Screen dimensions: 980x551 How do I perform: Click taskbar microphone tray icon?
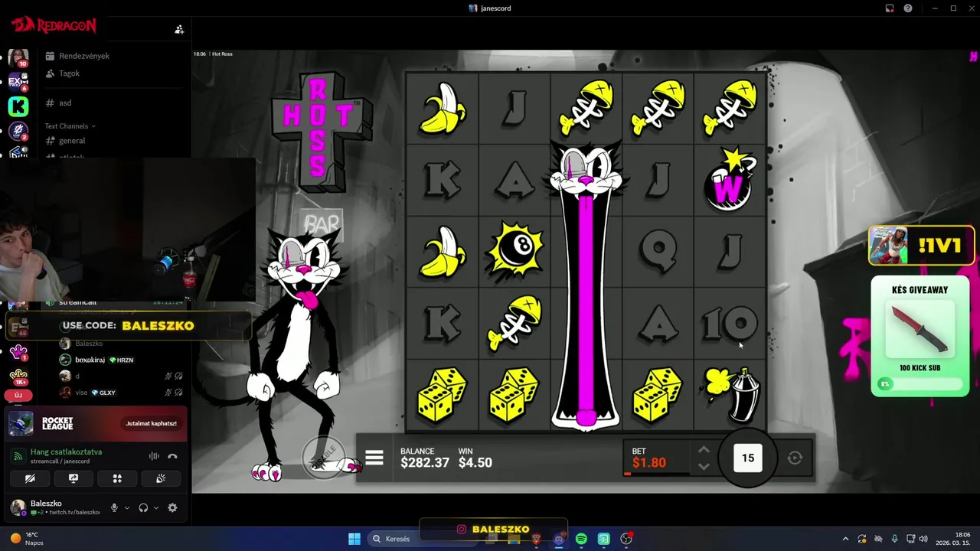click(x=894, y=539)
